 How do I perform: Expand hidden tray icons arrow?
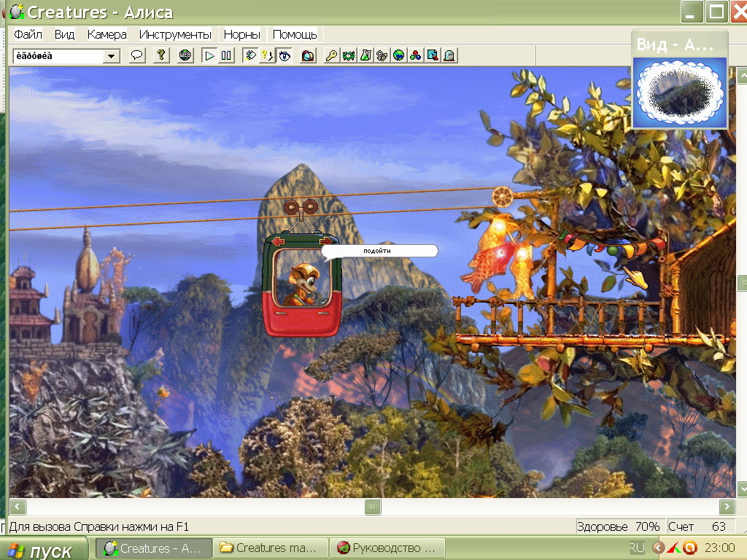tap(659, 548)
